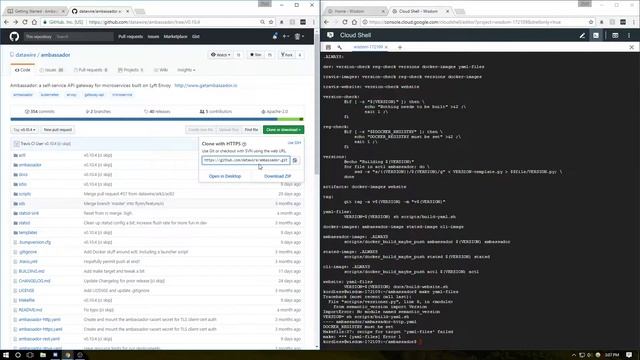This screenshot has height=360, width=640.
Task: Copy clone URL with the clipboard icon
Action: (x=295, y=160)
